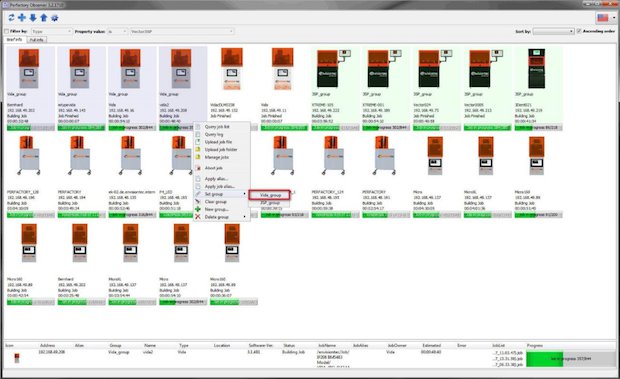Click the blue up arrow toolbar icon

click(43, 18)
